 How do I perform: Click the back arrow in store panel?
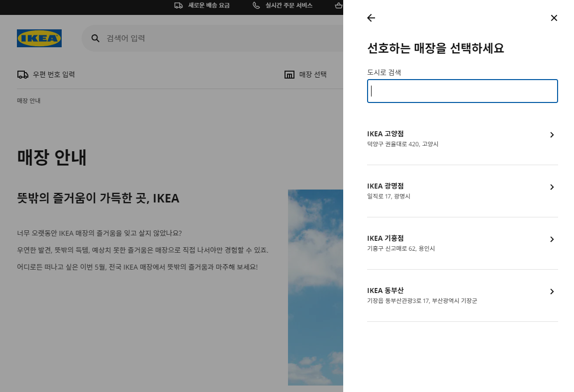click(371, 18)
